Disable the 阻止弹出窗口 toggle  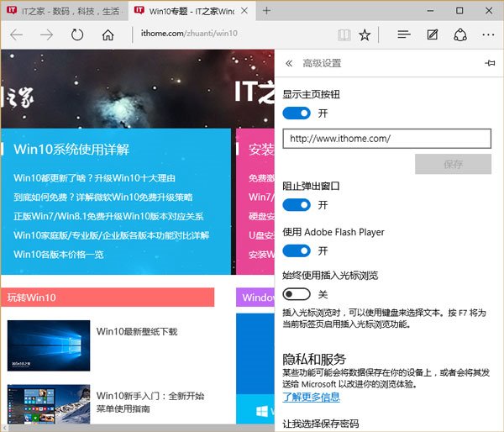pyautogui.click(x=297, y=204)
